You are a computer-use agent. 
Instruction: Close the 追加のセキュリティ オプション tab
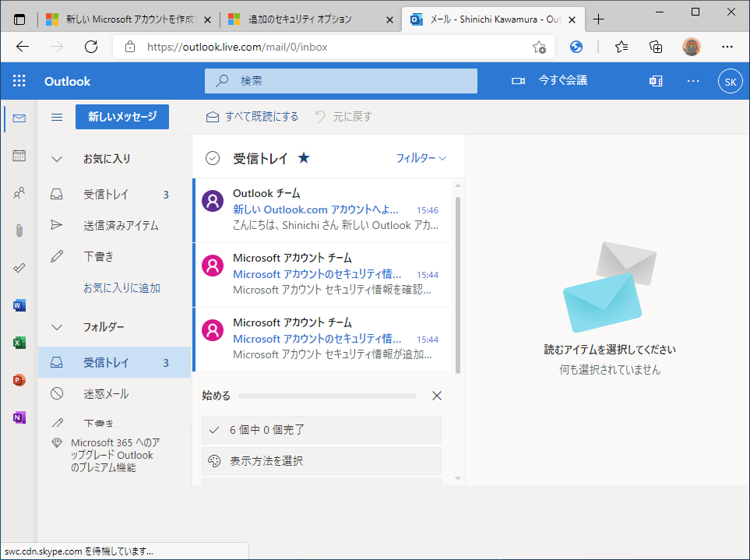(390, 20)
